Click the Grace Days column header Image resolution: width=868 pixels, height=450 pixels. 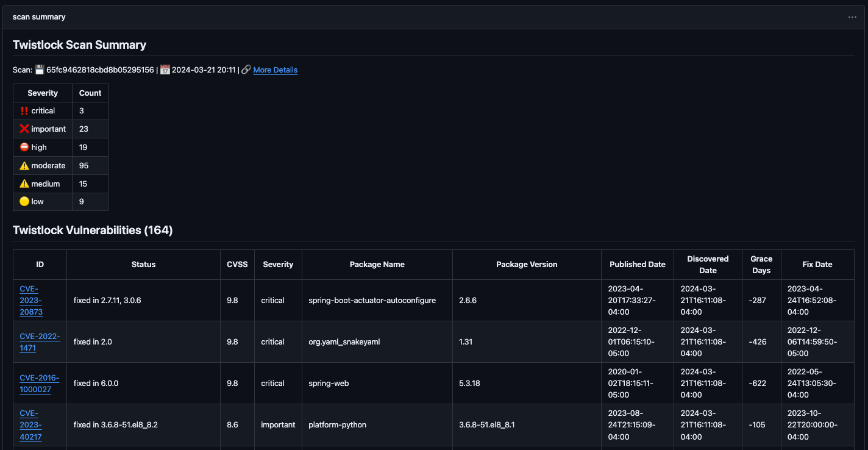(x=761, y=265)
